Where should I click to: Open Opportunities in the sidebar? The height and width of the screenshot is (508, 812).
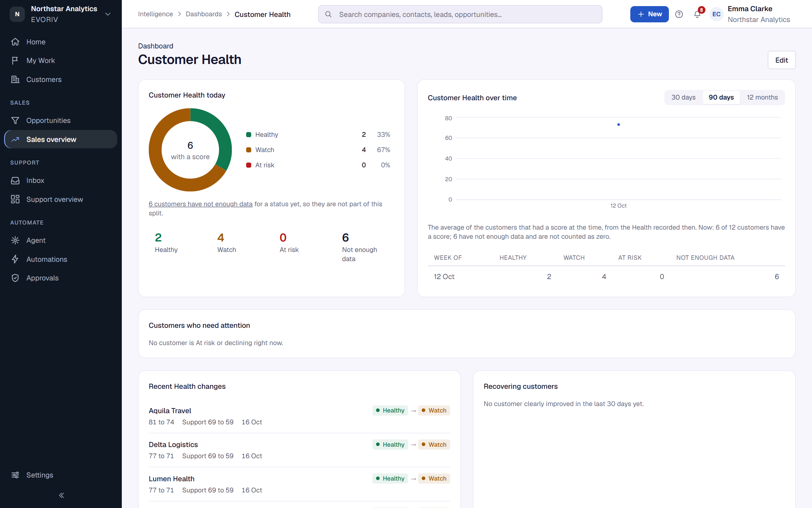point(61,120)
